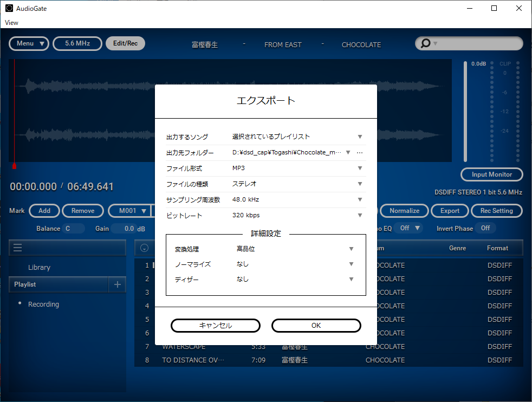Viewport: 532px width, 402px height.
Task: Open the 変換処理 高品位 dropdown
Action: tap(351, 249)
